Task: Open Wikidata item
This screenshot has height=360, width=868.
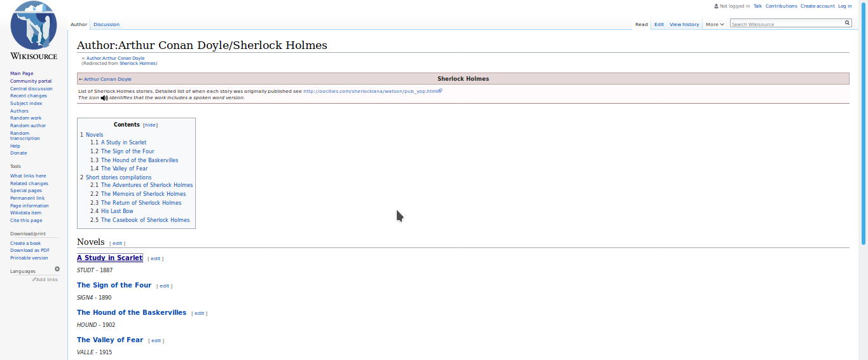Action: point(25,213)
